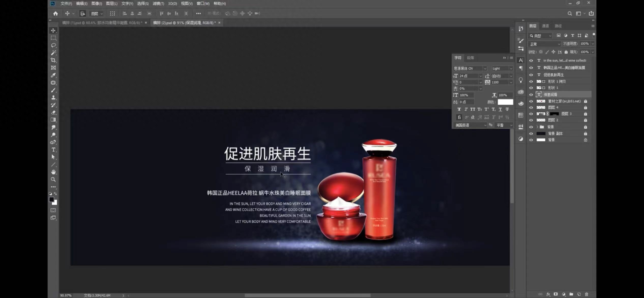Open the tracking 1100 dropdown

point(511,82)
